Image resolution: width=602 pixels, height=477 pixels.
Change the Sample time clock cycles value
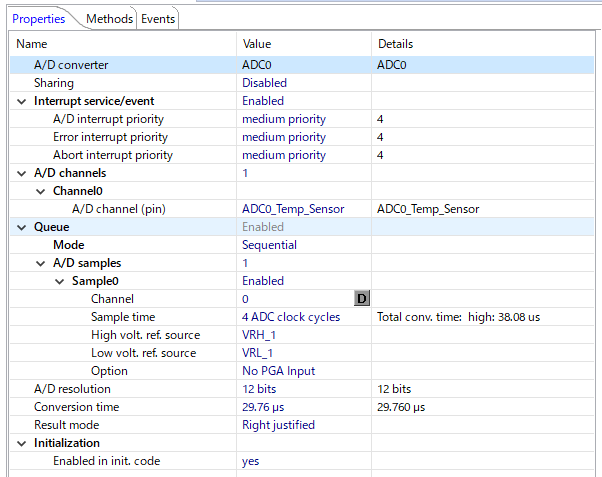tap(291, 317)
